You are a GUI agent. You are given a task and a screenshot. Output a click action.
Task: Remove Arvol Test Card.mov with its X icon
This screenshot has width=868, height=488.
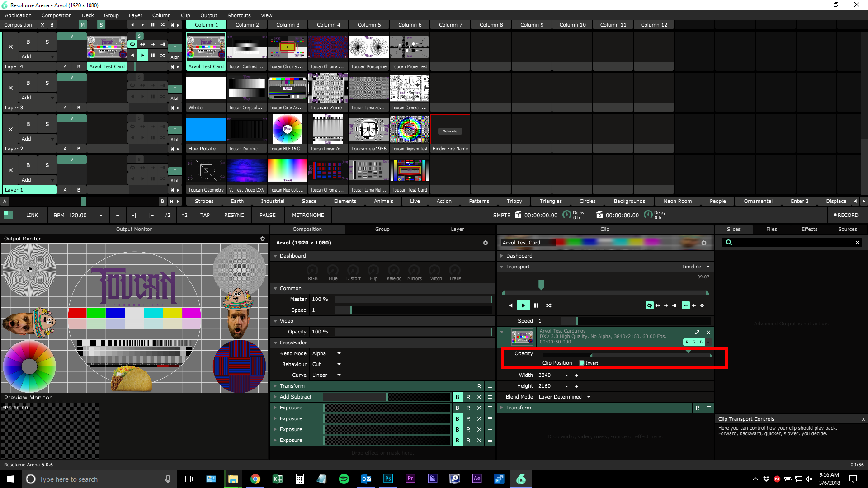[708, 332]
